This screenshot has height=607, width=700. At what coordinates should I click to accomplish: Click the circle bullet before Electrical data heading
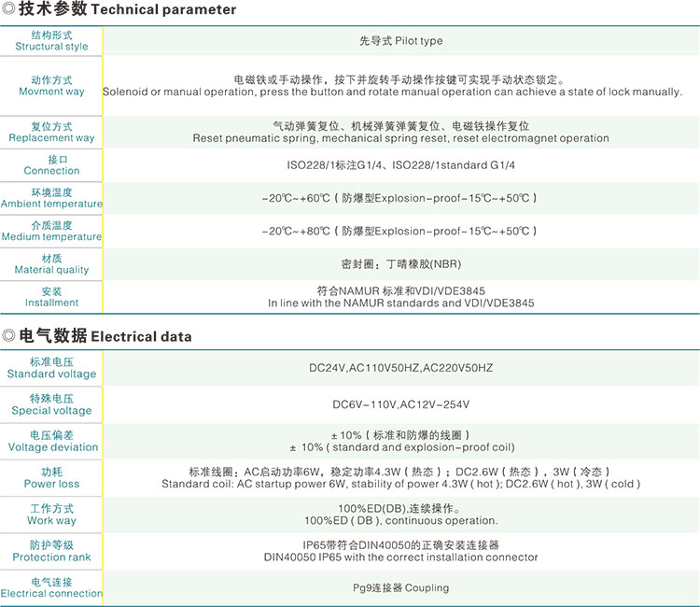8,336
